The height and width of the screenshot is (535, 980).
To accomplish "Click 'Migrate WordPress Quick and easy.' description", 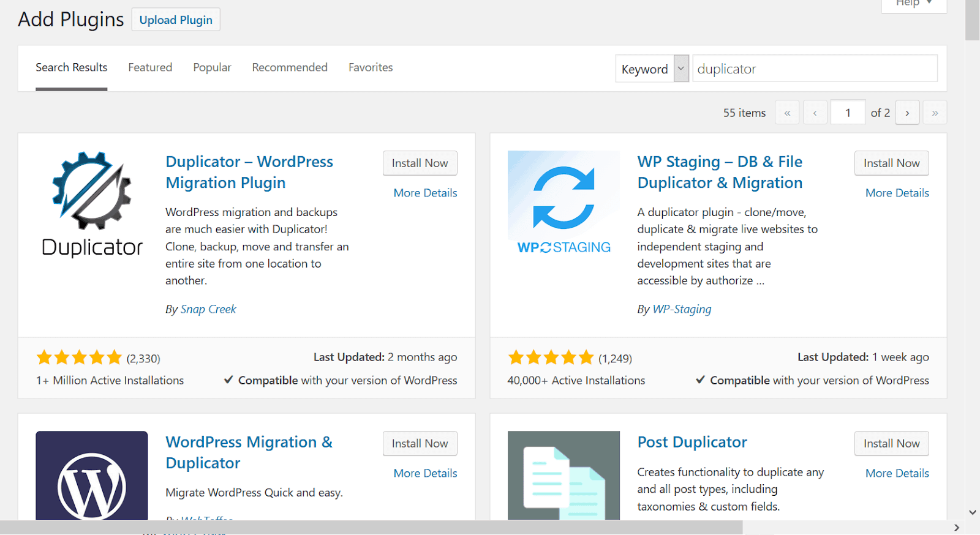I will [x=254, y=493].
